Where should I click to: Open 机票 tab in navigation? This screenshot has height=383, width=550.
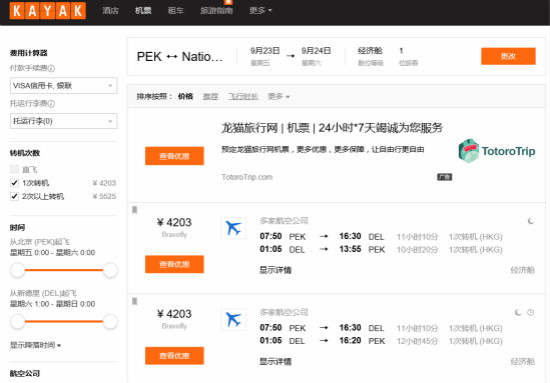pyautogui.click(x=143, y=11)
